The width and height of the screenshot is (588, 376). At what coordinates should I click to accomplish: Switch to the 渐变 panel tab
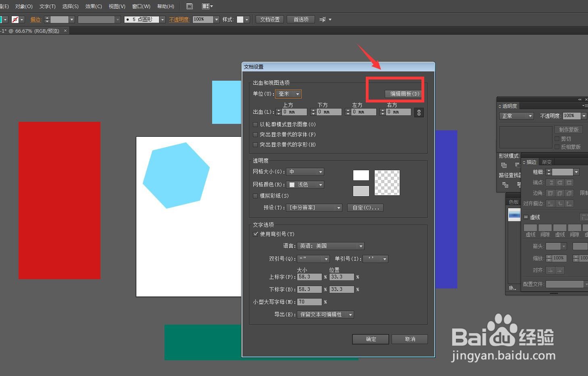[x=546, y=162]
